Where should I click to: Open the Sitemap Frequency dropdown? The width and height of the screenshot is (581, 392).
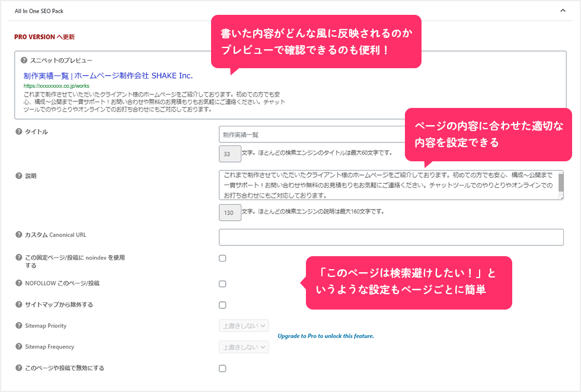(244, 347)
